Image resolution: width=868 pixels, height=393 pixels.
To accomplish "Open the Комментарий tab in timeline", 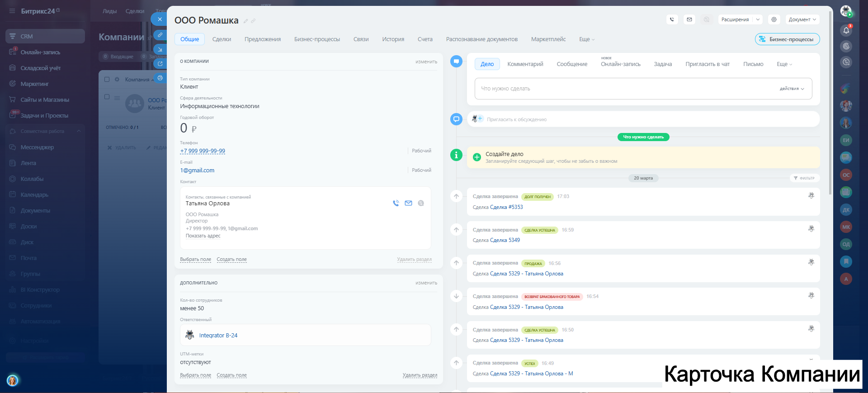I will pyautogui.click(x=525, y=64).
